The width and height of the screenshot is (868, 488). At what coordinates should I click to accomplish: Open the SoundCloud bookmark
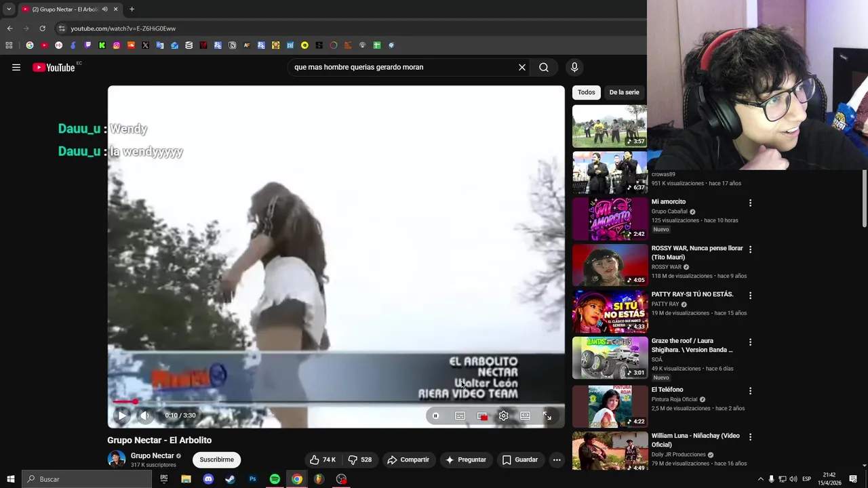[131, 45]
